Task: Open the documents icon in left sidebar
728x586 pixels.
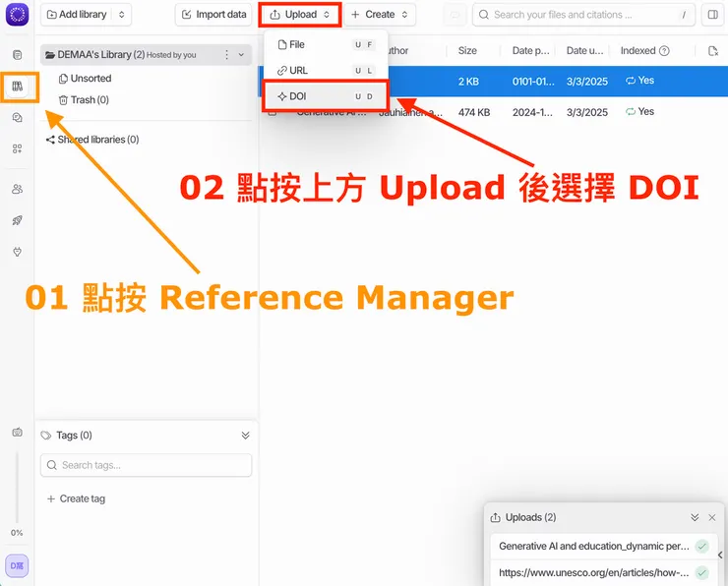Action: (x=17, y=55)
